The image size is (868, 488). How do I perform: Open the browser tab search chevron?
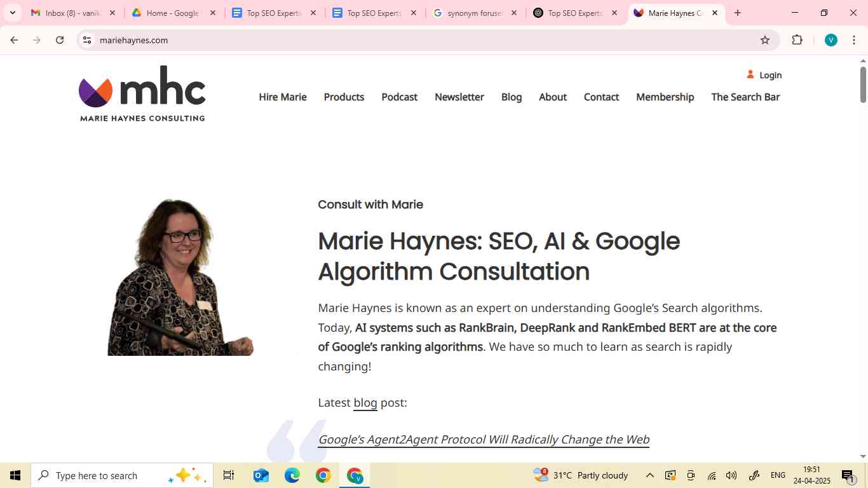coord(12,13)
